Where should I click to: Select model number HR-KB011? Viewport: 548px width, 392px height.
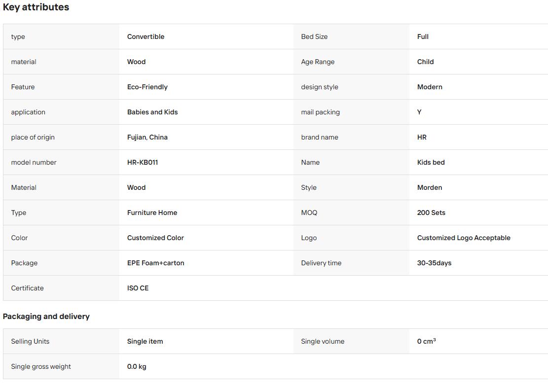tap(143, 162)
